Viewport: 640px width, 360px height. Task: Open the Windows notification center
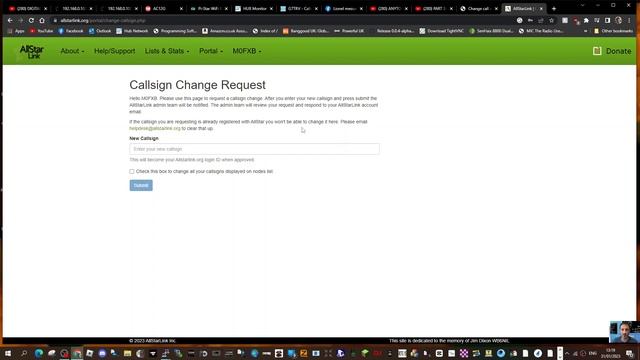(630, 353)
